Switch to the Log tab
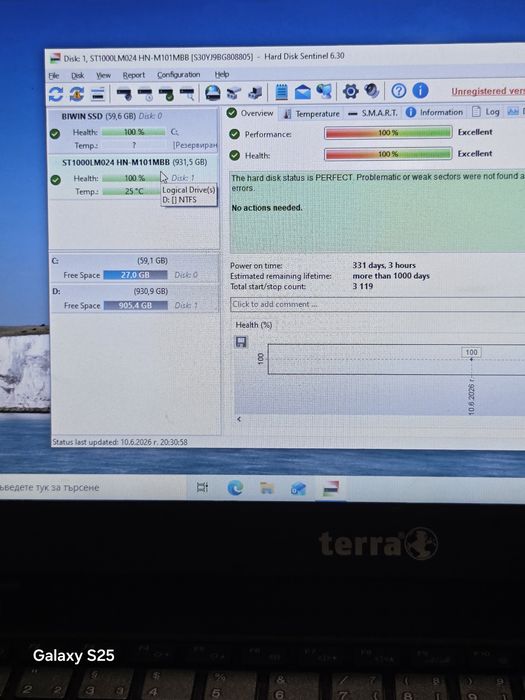 486,112
